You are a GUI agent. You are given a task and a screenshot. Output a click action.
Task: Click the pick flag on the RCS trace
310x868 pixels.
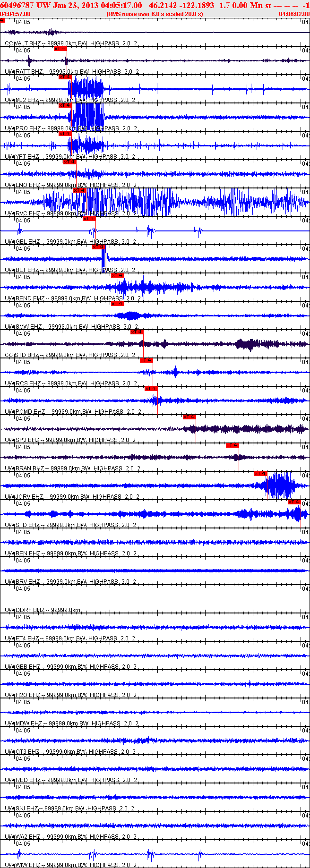(x=146, y=360)
